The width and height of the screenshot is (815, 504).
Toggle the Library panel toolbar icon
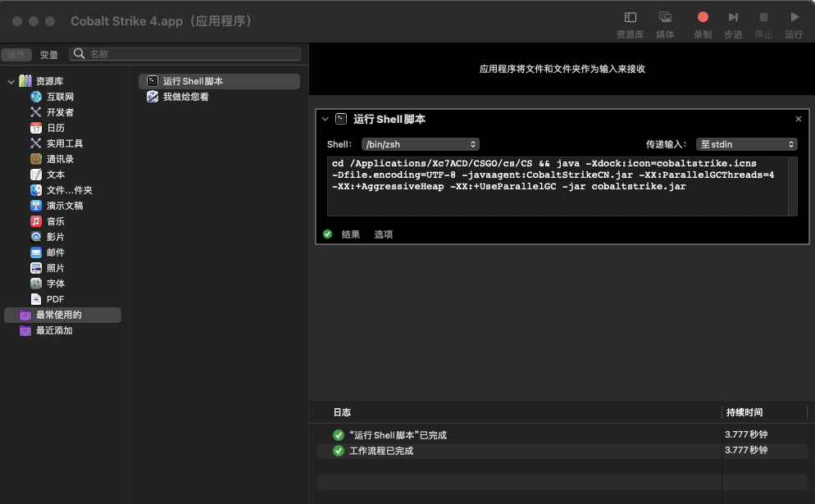click(630, 18)
